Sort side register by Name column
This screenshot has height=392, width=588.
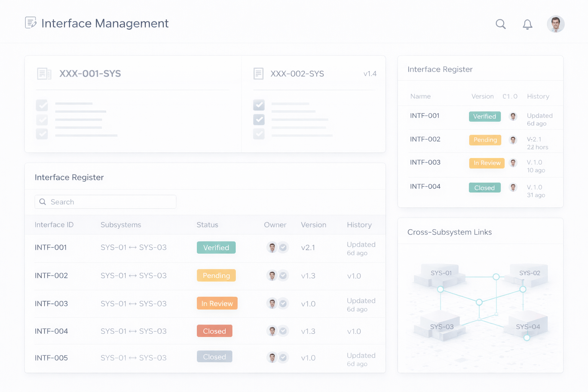coord(420,96)
